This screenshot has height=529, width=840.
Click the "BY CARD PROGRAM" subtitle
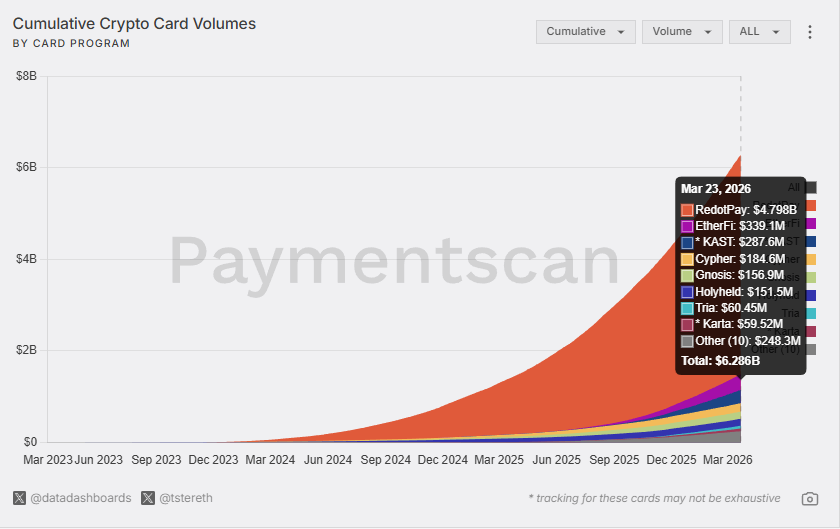tap(71, 43)
